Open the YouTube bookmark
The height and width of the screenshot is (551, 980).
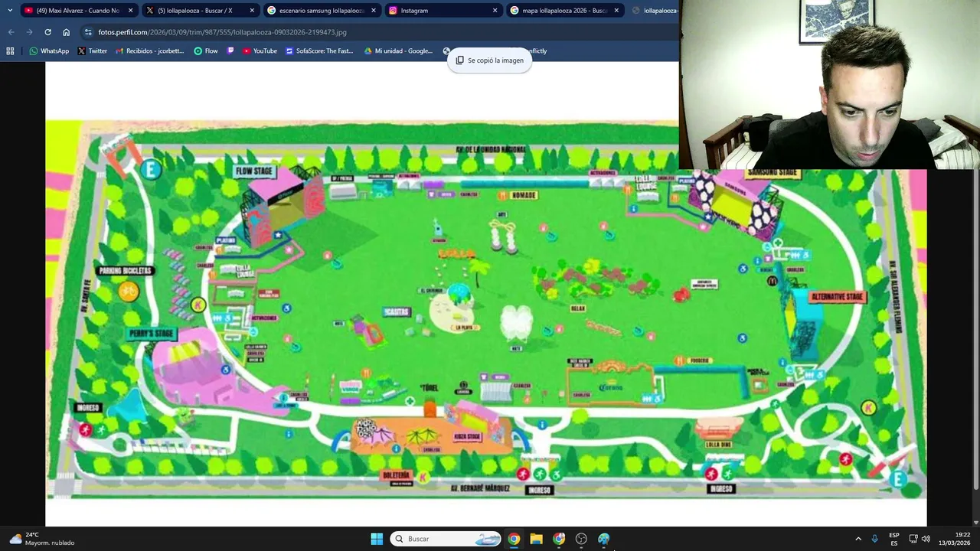coord(260,51)
